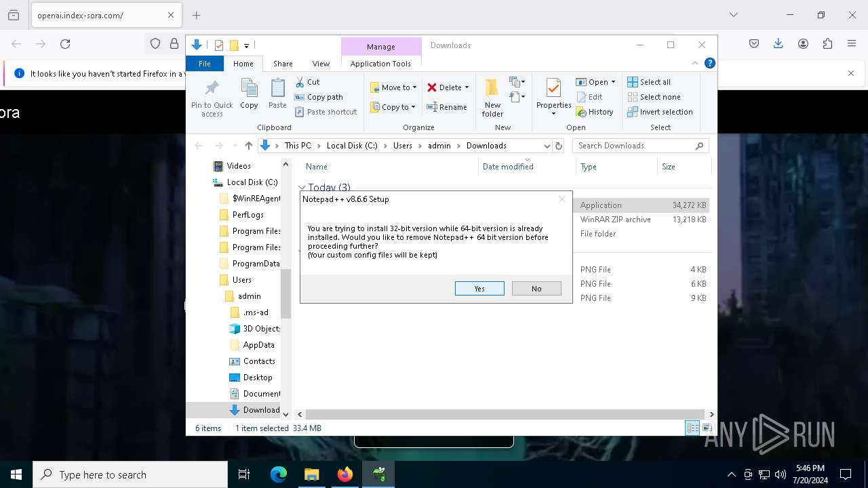Screen dimensions: 868x488
Task: Show file History
Action: [595, 112]
